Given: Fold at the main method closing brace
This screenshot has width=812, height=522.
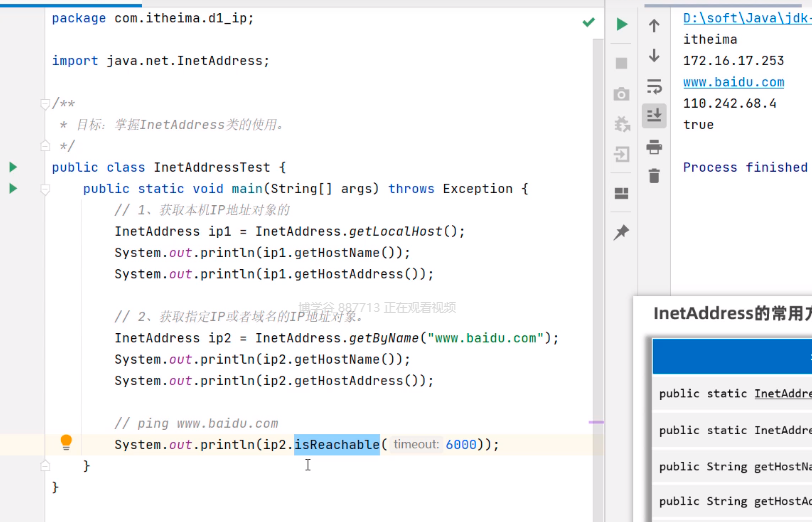Looking at the screenshot, I should click(x=45, y=466).
